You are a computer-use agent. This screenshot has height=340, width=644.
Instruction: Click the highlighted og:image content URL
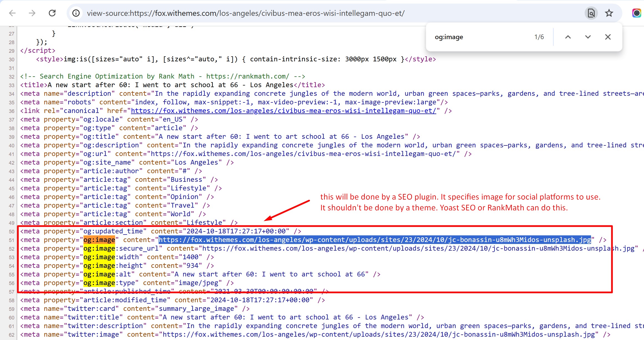click(x=375, y=240)
